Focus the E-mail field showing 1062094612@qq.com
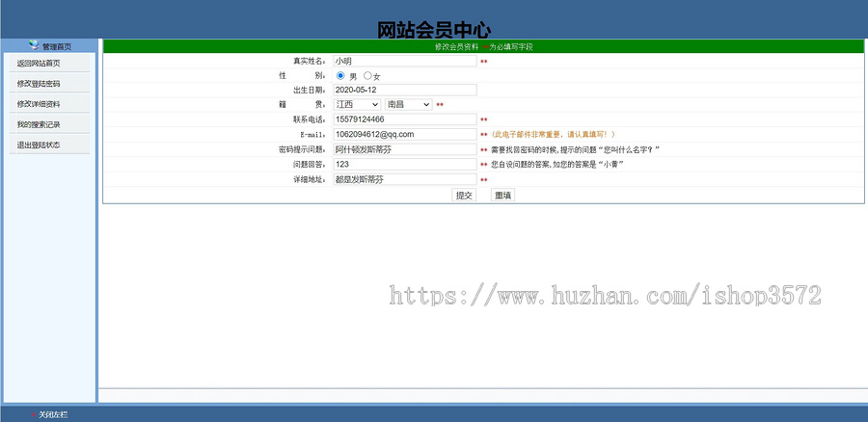 [405, 134]
